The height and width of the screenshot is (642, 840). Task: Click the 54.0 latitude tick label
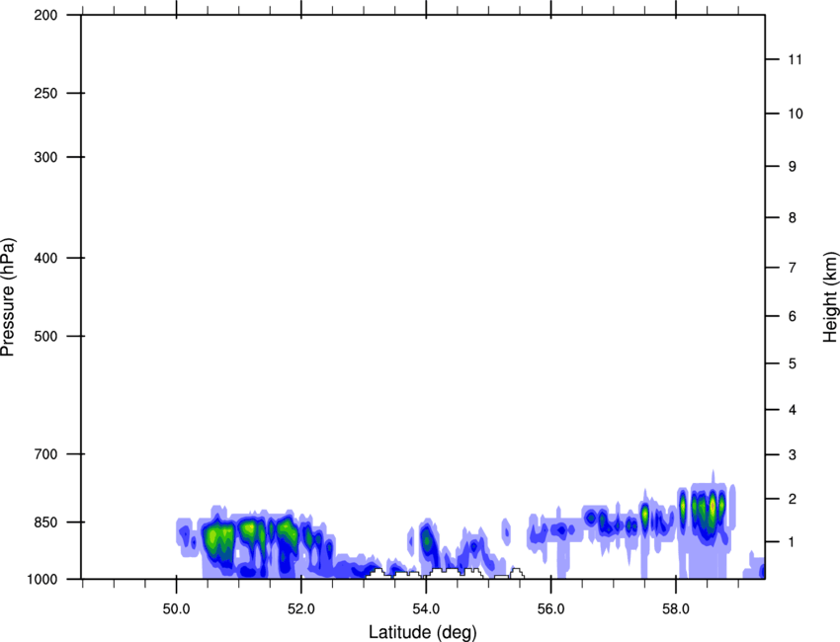click(426, 609)
